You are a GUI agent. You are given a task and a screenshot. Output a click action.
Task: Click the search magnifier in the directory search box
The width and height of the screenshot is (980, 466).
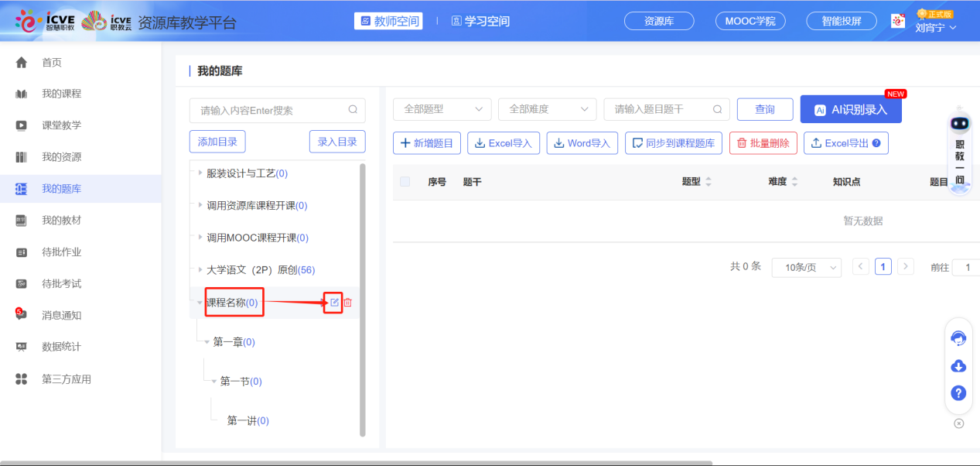point(353,111)
